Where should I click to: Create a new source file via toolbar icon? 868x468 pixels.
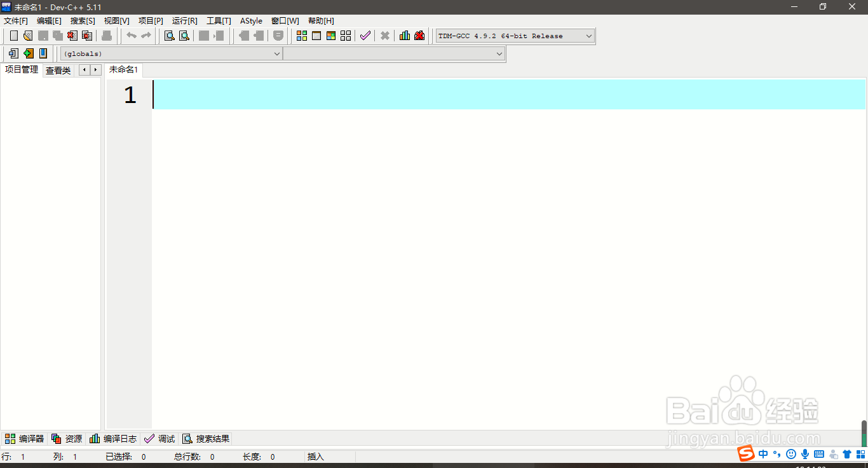pyautogui.click(x=13, y=36)
